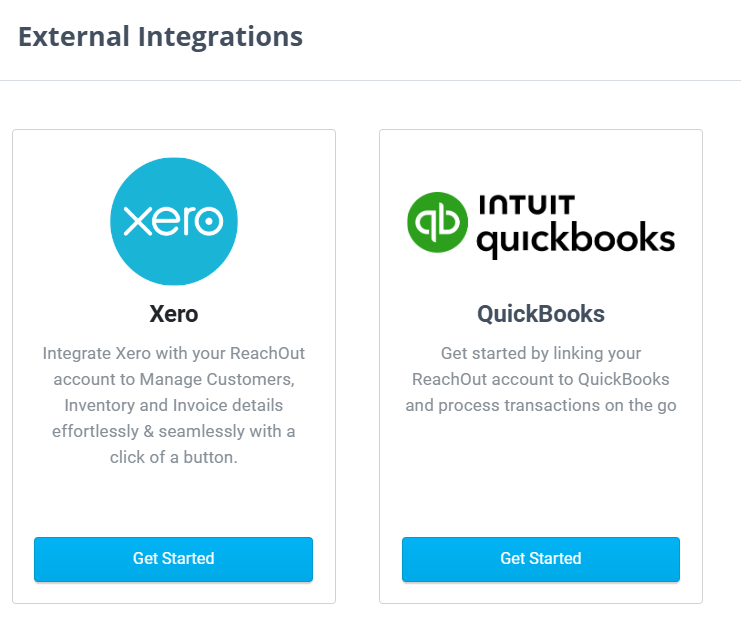This screenshot has height=629, width=741.
Task: Click the black quickbooks wordmark logo
Action: point(576,240)
